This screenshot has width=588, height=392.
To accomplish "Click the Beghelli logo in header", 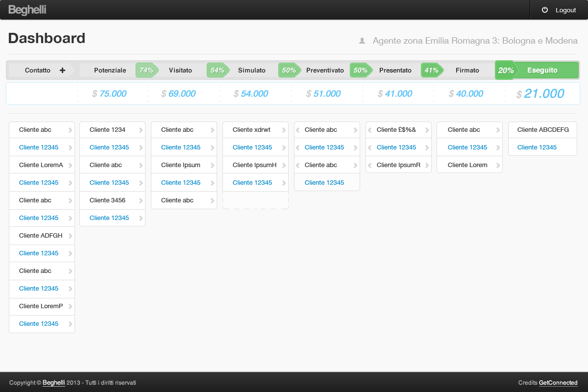I will [x=27, y=10].
